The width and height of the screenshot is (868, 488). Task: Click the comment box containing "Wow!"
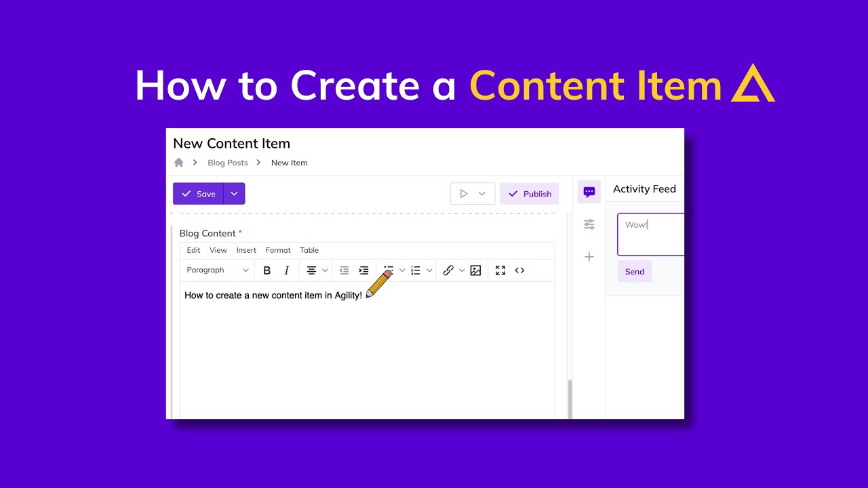pos(651,235)
